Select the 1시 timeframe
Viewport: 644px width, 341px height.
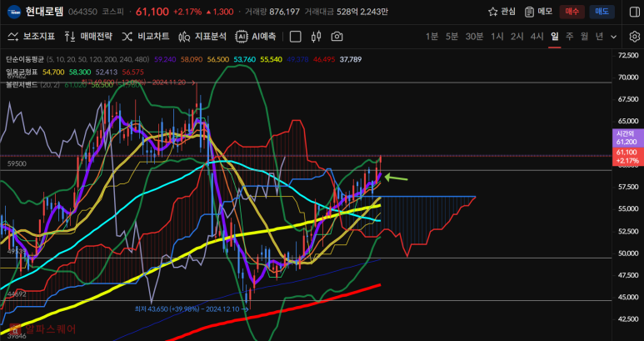click(x=497, y=37)
